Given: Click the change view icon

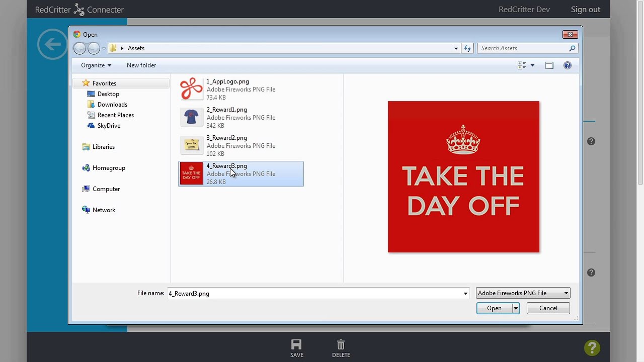Looking at the screenshot, I should (522, 65).
